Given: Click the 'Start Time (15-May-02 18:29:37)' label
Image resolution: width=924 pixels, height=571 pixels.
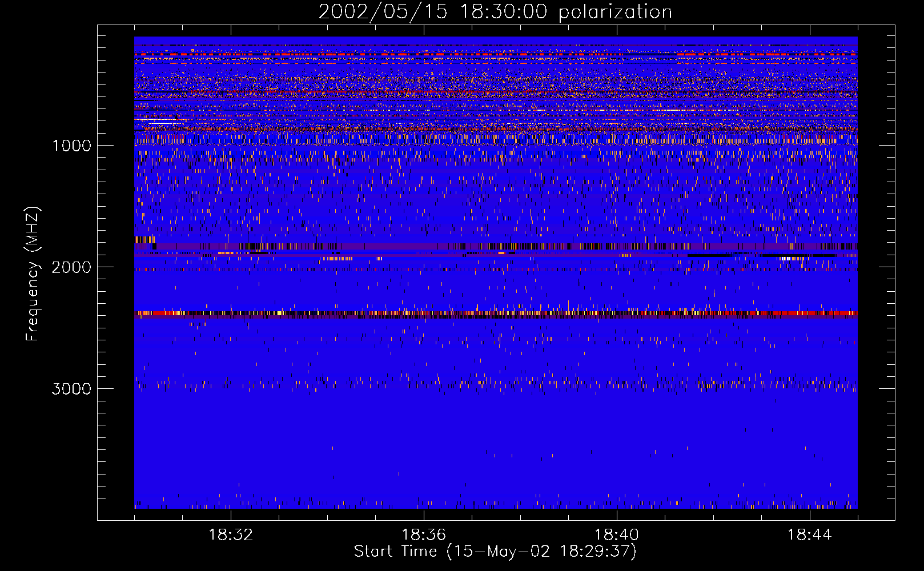Looking at the screenshot, I should coord(495,552).
